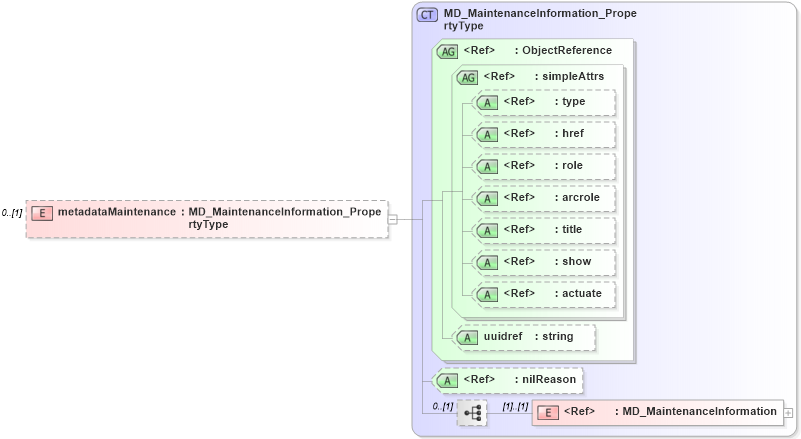Click the A icon of role attribute
This screenshot has height=439, width=801.
pyautogui.click(x=487, y=167)
